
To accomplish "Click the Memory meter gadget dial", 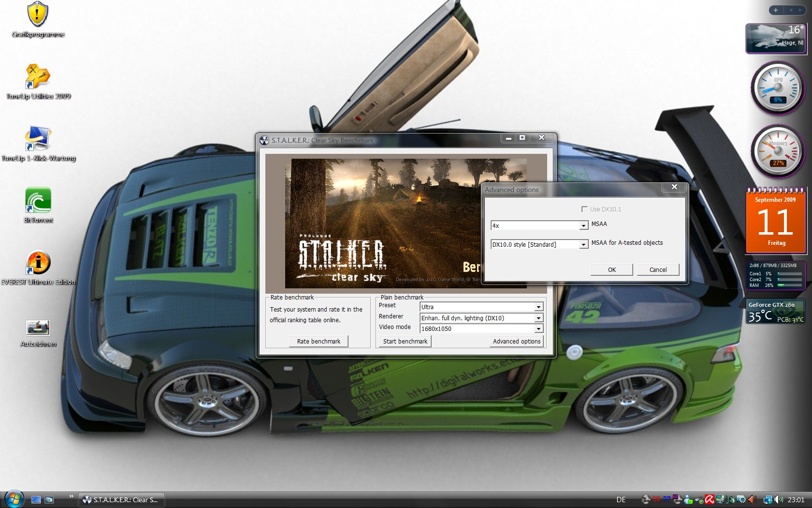I will [778, 151].
